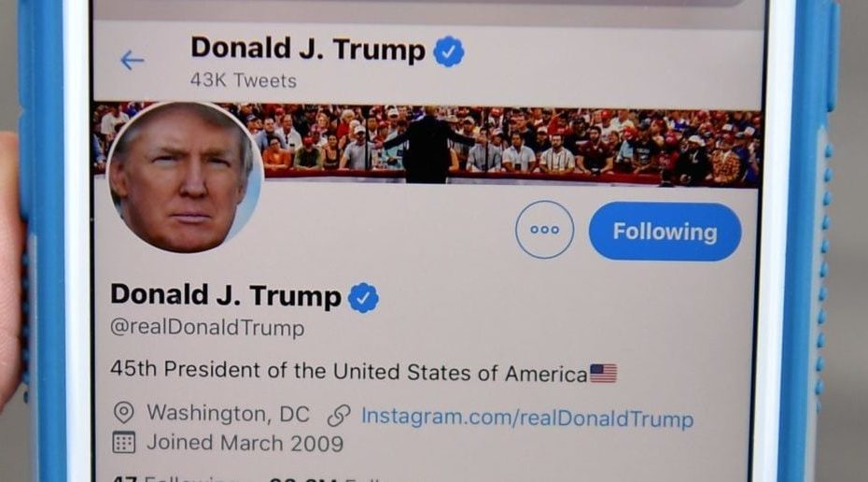Select the @realDonaldTrump handle text

(207, 328)
